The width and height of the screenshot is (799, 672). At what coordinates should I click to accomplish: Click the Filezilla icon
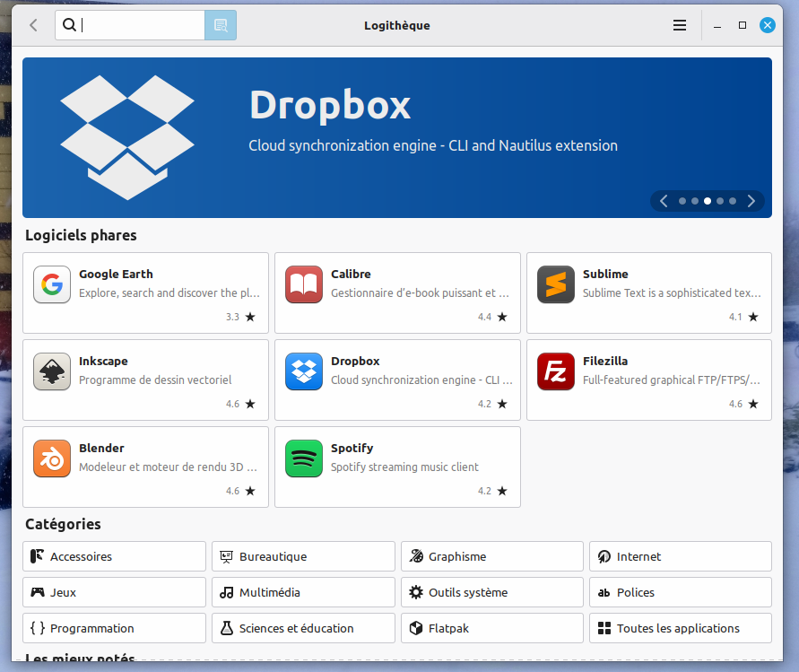555,371
